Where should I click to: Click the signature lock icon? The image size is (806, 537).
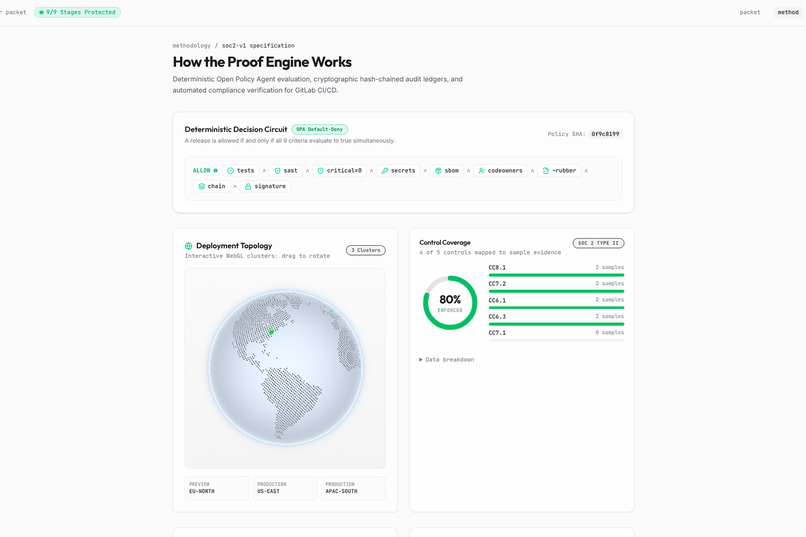coord(248,186)
